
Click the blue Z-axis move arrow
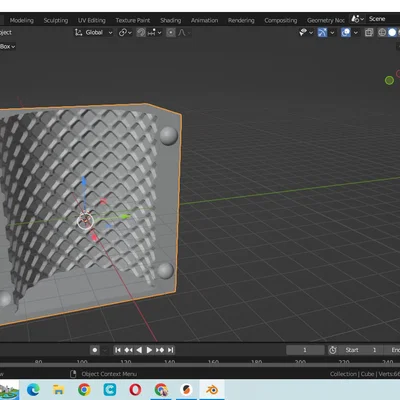tap(84, 182)
